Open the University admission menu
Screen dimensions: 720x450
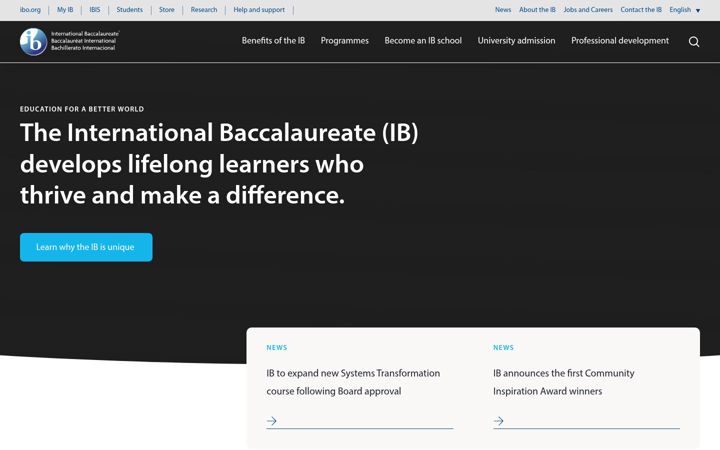[516, 40]
